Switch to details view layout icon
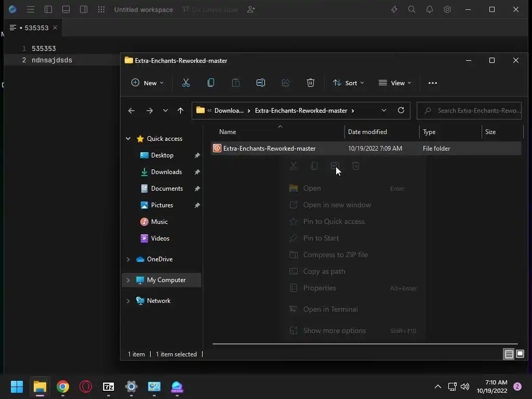Image resolution: width=532 pixels, height=399 pixels. coord(509,354)
